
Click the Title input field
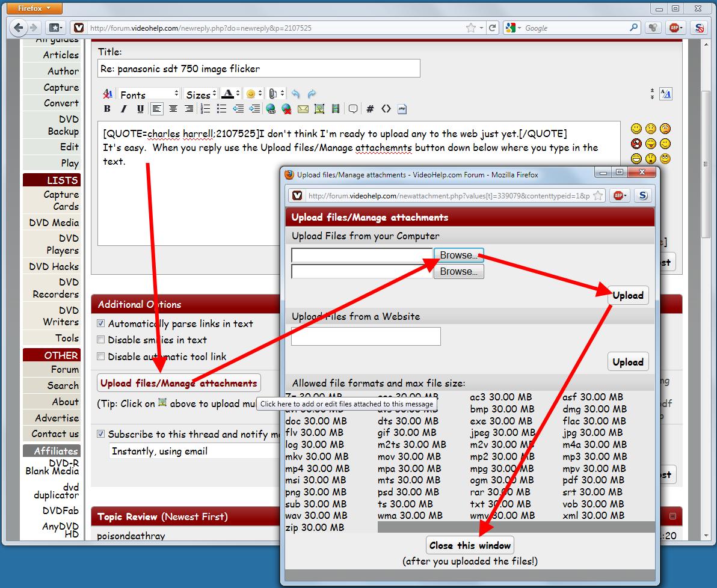[259, 69]
